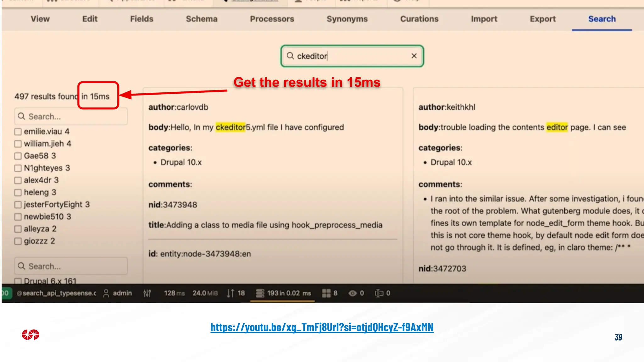Enable the N1ghteyes author filter
The height and width of the screenshot is (362, 644).
pyautogui.click(x=18, y=168)
